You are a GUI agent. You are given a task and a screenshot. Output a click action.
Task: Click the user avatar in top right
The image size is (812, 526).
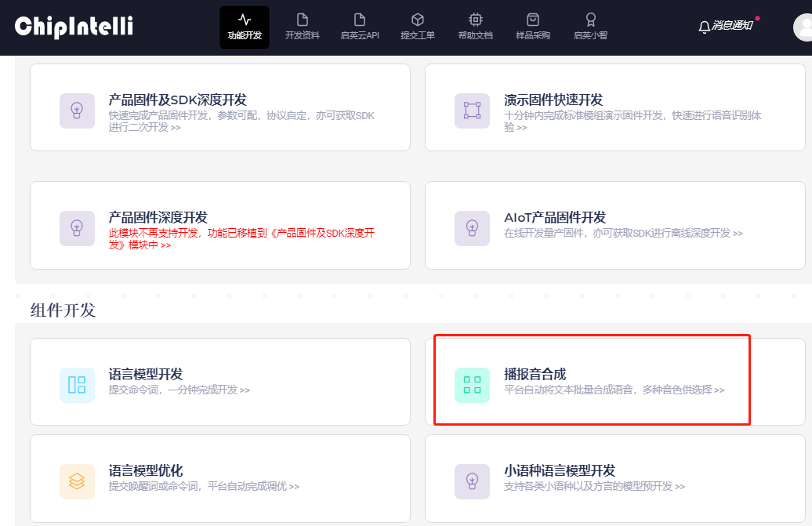804,27
